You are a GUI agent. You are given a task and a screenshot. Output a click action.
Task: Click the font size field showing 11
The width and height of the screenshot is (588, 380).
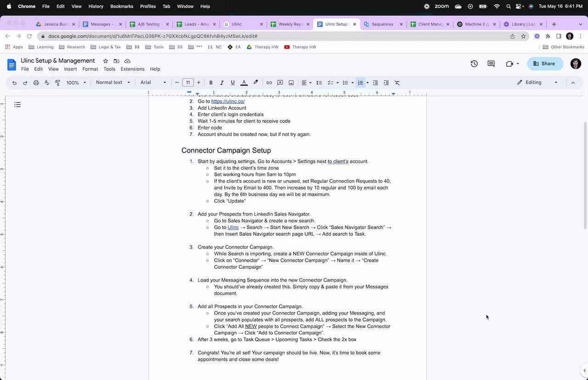(187, 83)
